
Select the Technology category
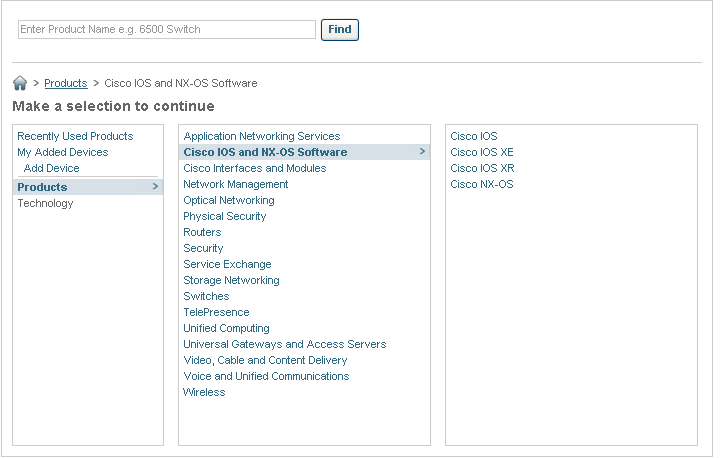45,203
